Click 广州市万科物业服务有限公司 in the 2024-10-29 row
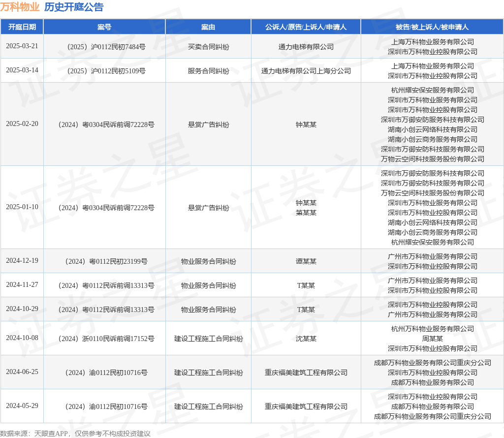Screen dimensions: 504x438 pyautogui.click(x=432, y=314)
